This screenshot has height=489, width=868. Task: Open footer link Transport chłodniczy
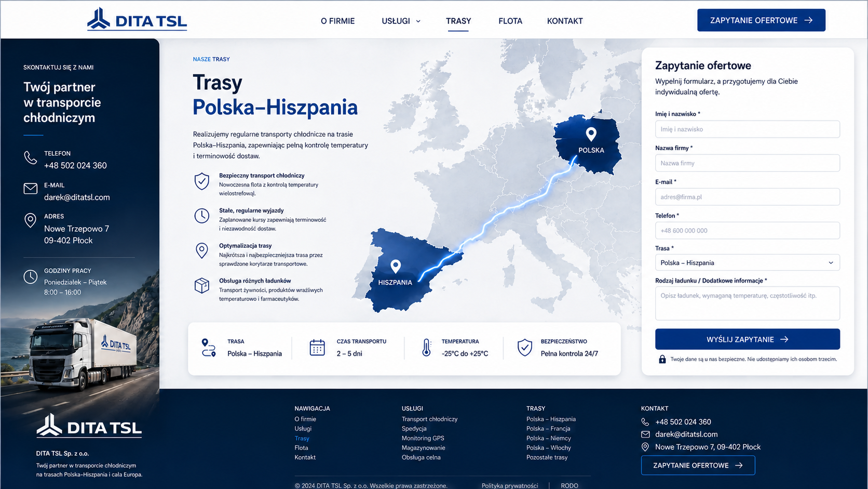click(x=429, y=419)
